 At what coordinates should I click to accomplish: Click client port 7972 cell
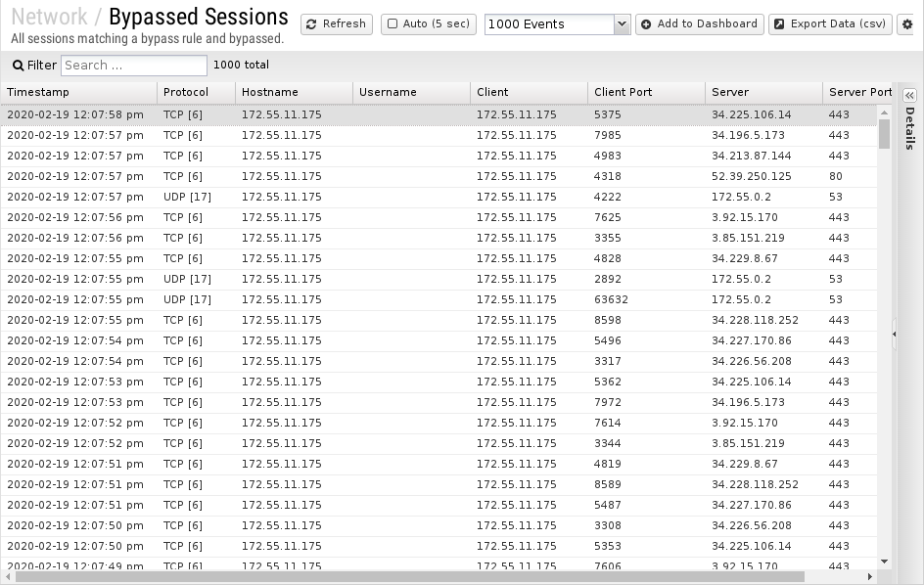[x=646, y=403]
